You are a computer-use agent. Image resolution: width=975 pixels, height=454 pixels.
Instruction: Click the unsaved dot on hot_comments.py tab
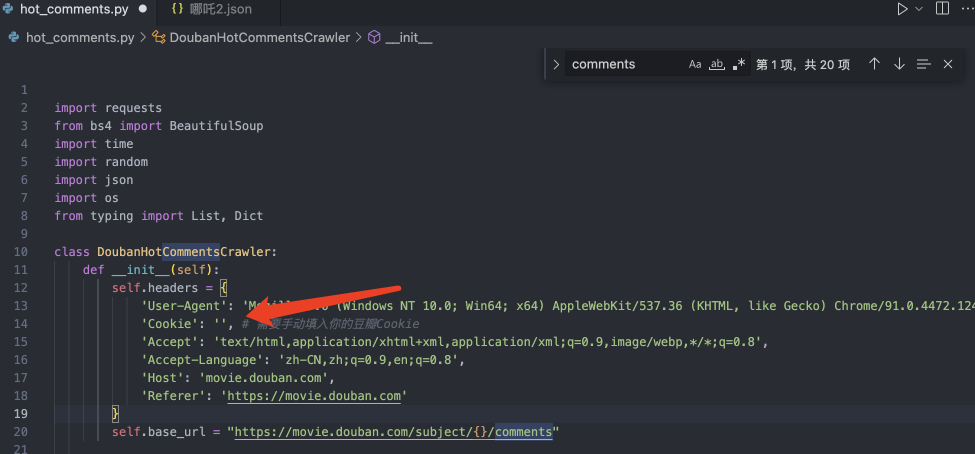143,9
